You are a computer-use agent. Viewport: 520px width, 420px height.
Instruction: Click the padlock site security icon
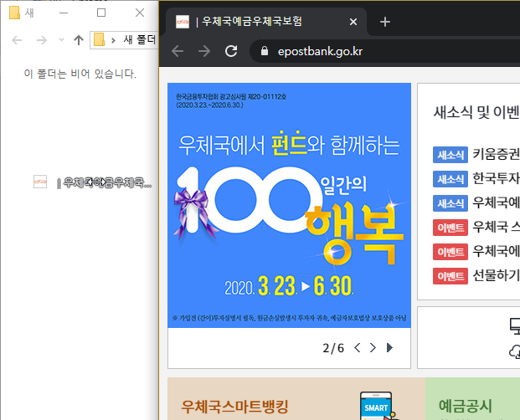265,51
